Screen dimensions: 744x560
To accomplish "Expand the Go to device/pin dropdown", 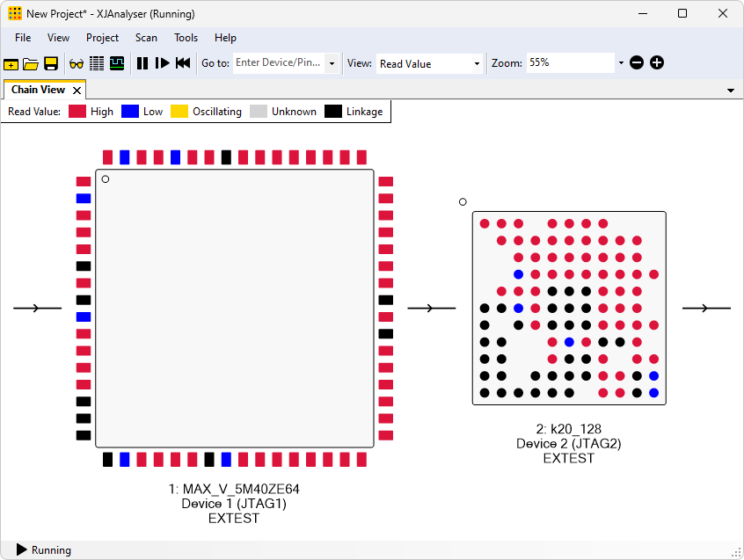I will [x=332, y=63].
